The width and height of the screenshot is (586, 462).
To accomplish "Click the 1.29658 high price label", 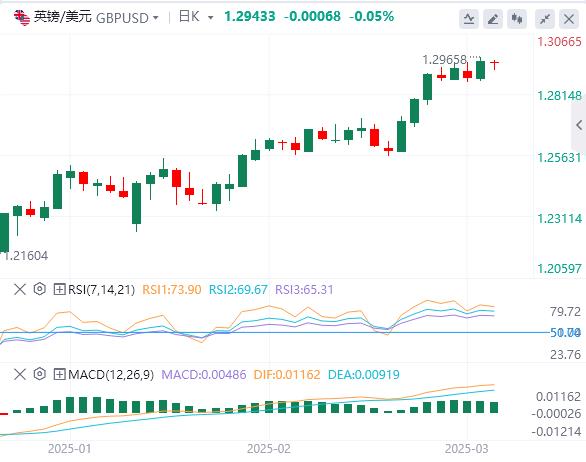I will [x=444, y=59].
